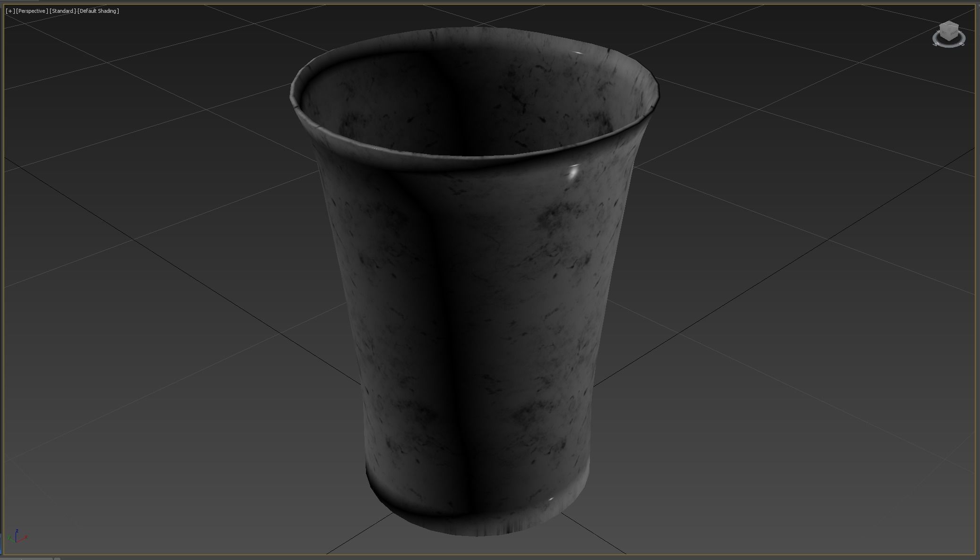Select the cup model in the viewport

tap(474, 281)
